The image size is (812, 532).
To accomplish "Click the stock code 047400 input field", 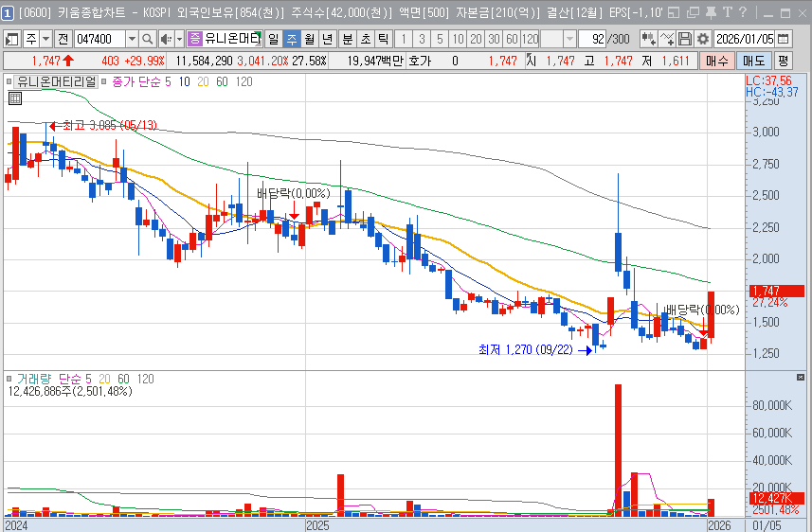I will [x=99, y=39].
